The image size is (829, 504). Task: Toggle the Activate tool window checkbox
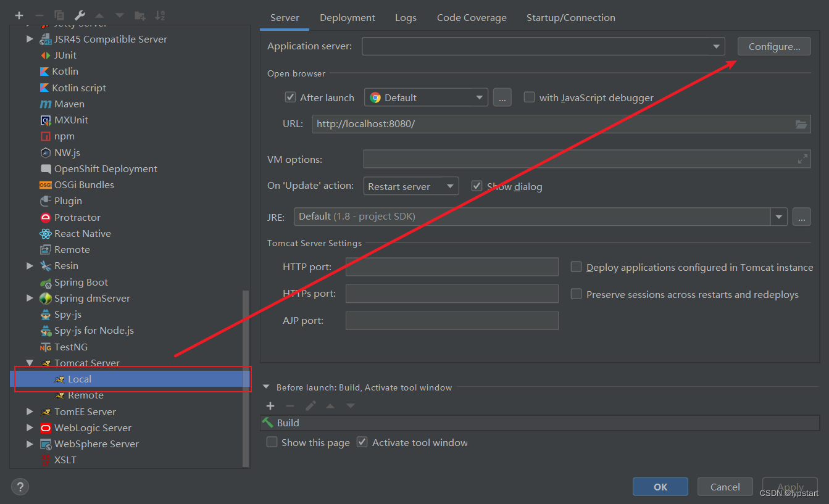pos(362,442)
